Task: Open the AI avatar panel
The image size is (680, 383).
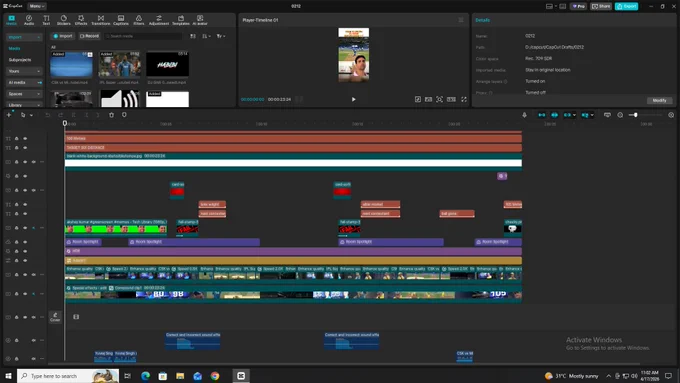Action: point(200,20)
